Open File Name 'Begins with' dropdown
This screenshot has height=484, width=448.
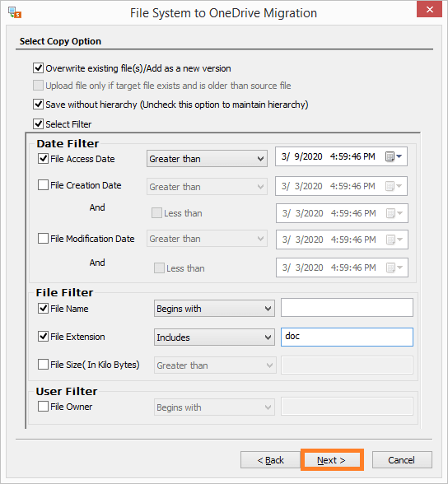214,309
